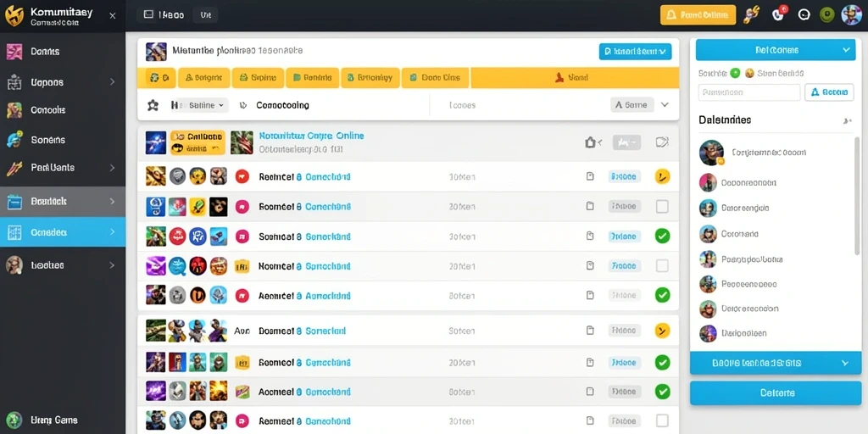The width and height of the screenshot is (868, 434).
Task: Open the wrench tools icon in top bar
Action: point(752,15)
